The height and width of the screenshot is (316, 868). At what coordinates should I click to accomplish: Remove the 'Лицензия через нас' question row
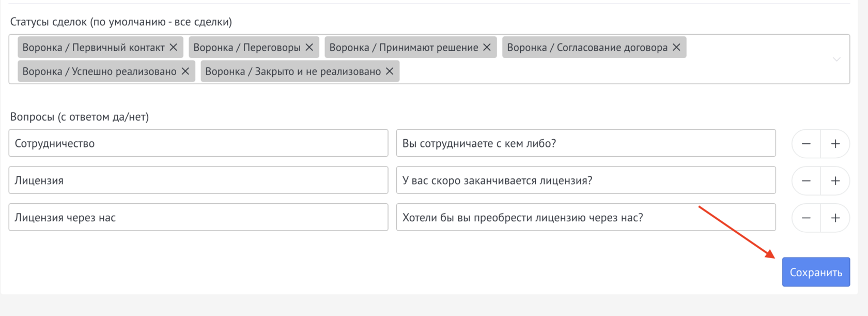pyautogui.click(x=806, y=218)
